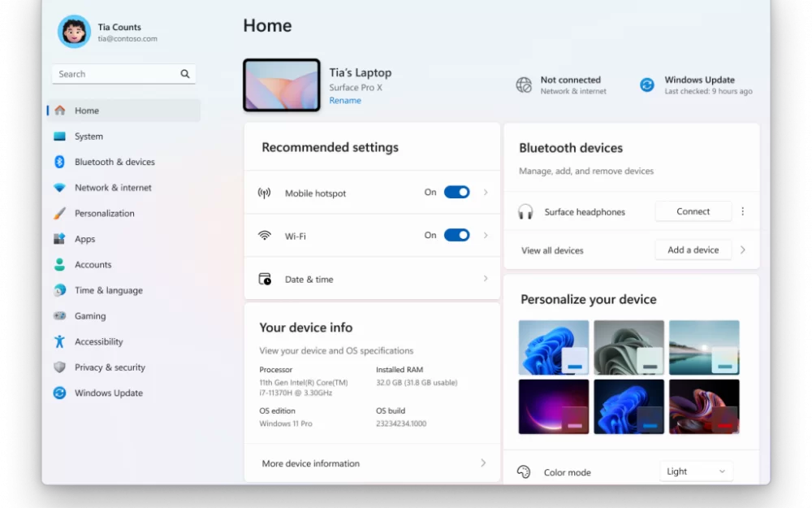Click chevron beside Add a device
The image size is (812, 508).
point(743,250)
